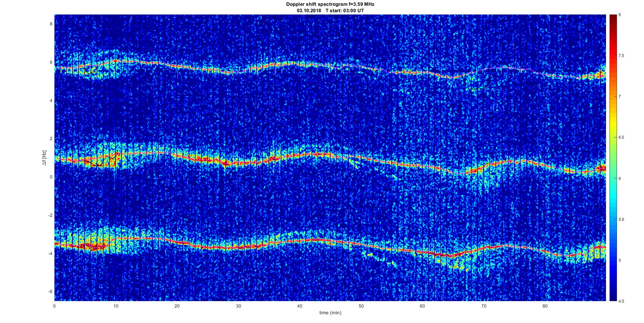Click the y-axis tick label 2

51,138
